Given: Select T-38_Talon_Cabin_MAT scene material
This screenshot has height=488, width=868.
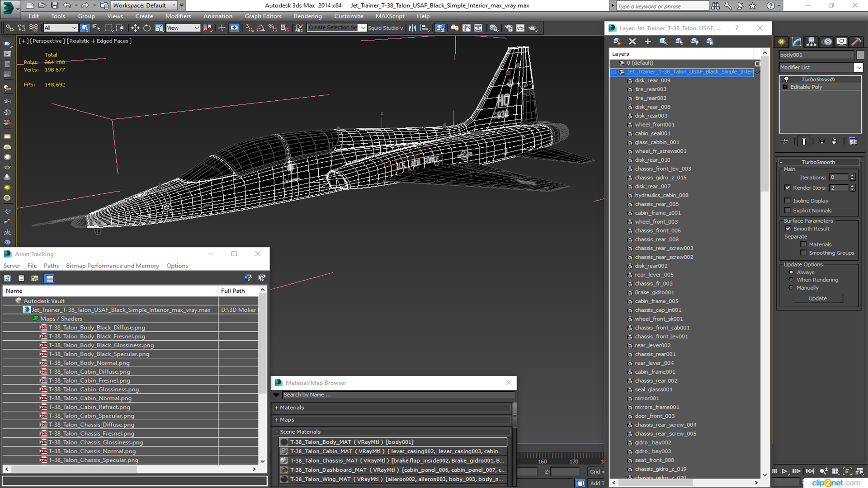Looking at the screenshot, I should point(393,451).
